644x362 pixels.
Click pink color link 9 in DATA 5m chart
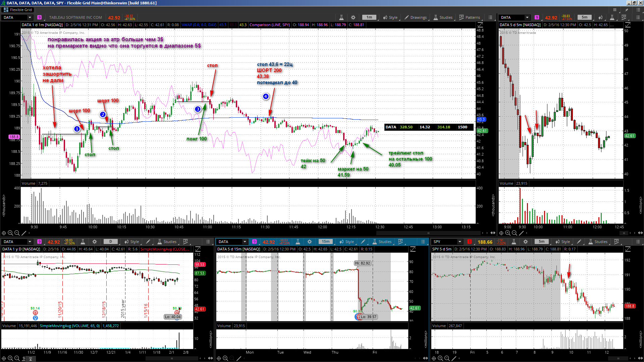(x=537, y=17)
